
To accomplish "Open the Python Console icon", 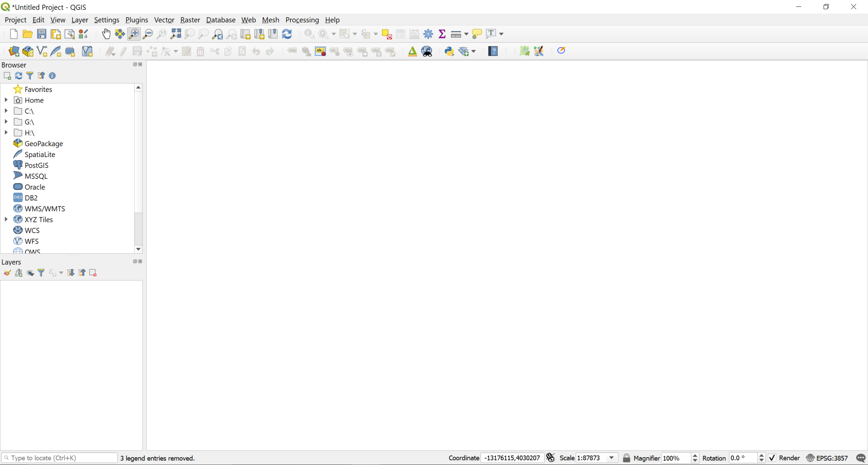I will [449, 51].
